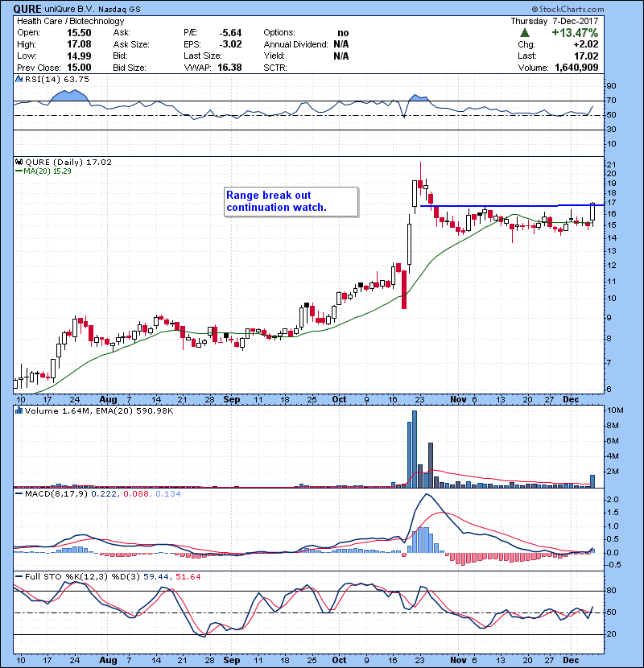The width and height of the screenshot is (644, 668).
Task: Click the RSI indicator icon beside RSI(14)
Action: [x=19, y=79]
